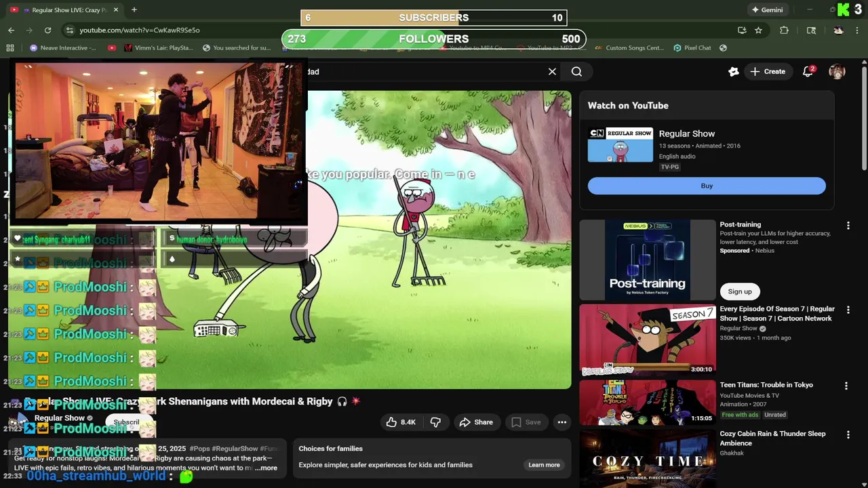
Task: Click the forward navigation arrow
Action: [29, 30]
